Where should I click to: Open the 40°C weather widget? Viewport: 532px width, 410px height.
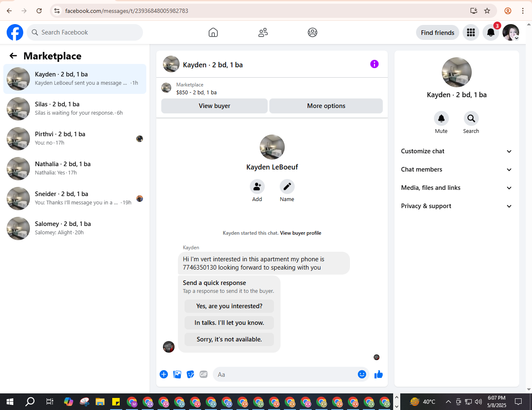pyautogui.click(x=423, y=402)
